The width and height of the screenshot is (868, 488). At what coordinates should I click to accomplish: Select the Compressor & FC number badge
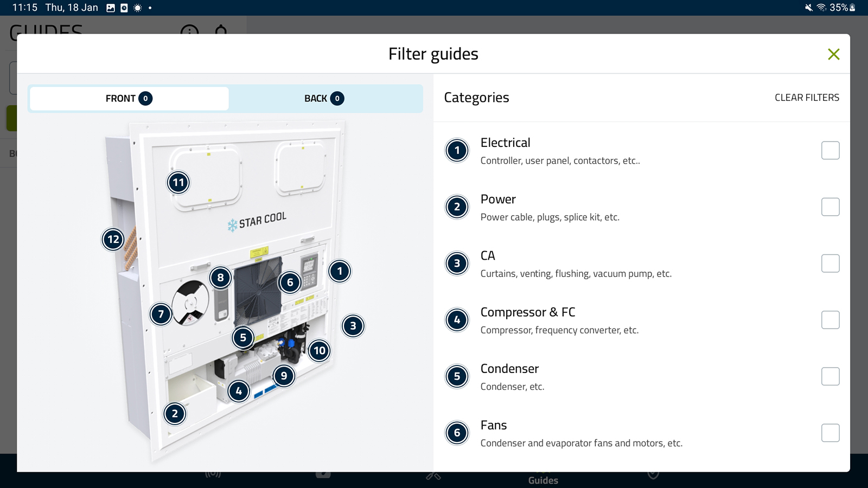click(457, 320)
